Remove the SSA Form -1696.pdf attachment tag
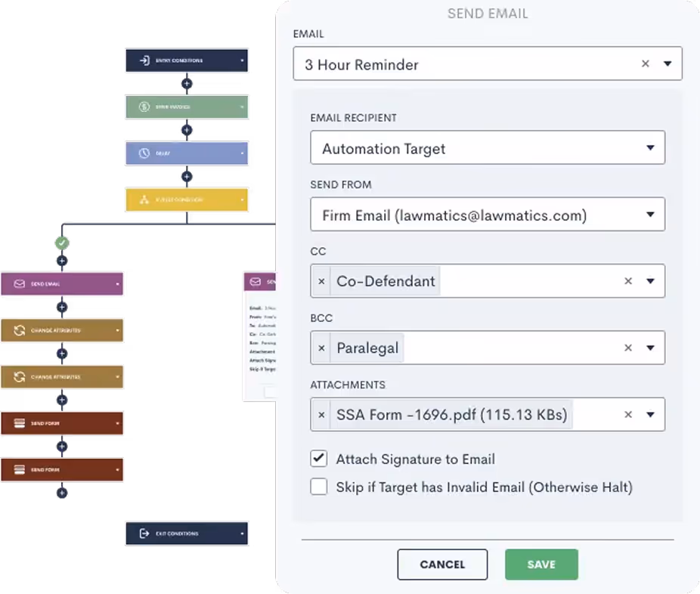Screen dimensions: 700x594 pos(321,415)
